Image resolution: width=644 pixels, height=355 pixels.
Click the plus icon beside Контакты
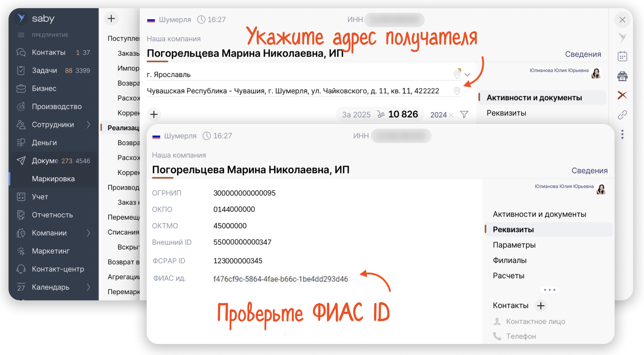tap(541, 305)
